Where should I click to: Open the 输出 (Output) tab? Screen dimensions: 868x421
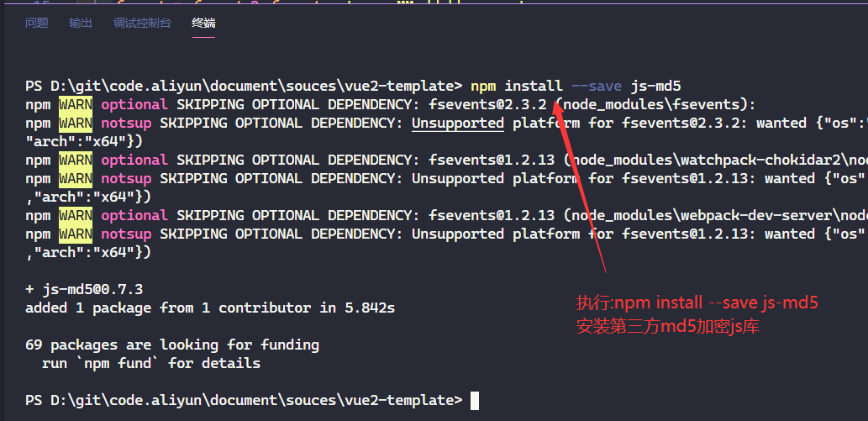[x=81, y=24]
